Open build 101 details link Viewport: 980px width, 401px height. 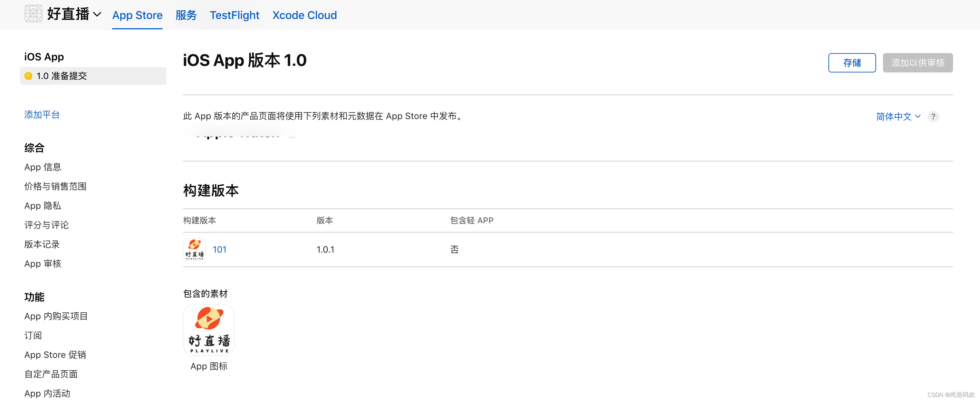[220, 250]
